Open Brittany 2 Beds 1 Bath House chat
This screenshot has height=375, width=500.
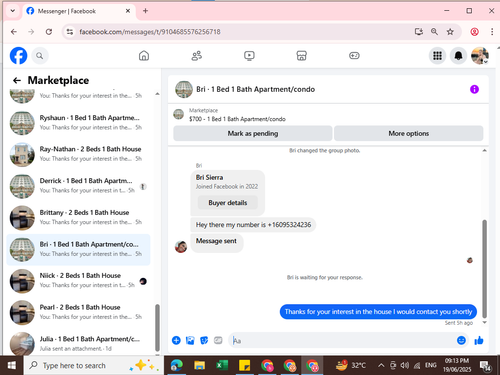(78, 217)
